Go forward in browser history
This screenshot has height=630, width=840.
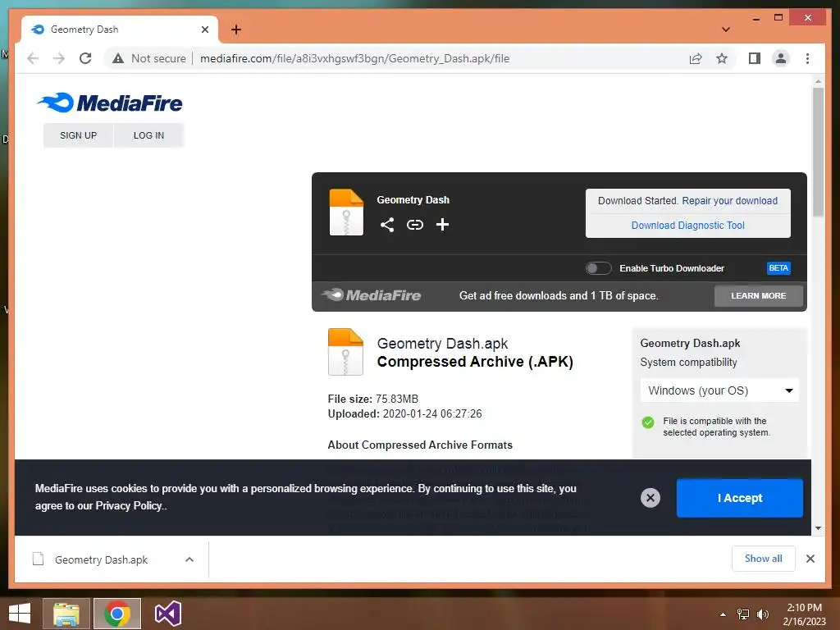[x=59, y=58]
